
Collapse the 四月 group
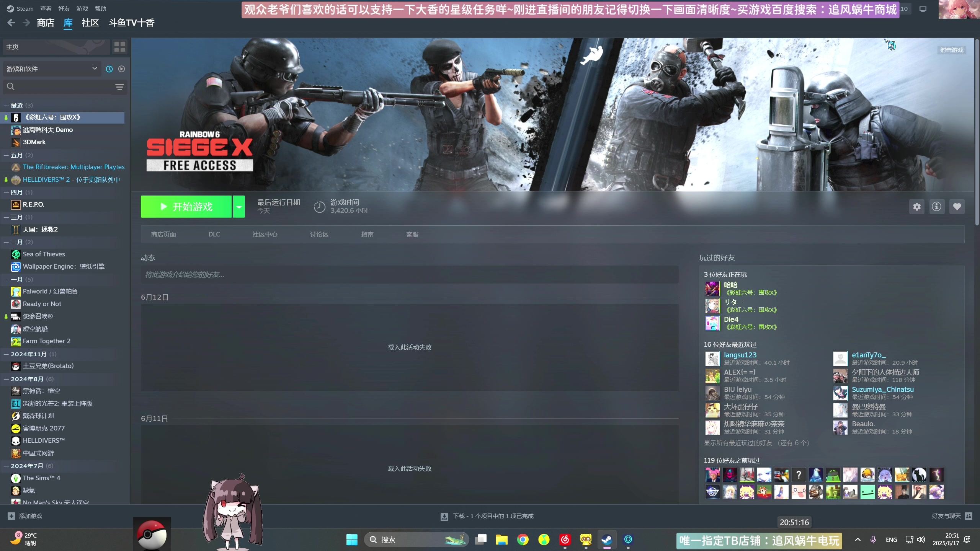(6, 192)
